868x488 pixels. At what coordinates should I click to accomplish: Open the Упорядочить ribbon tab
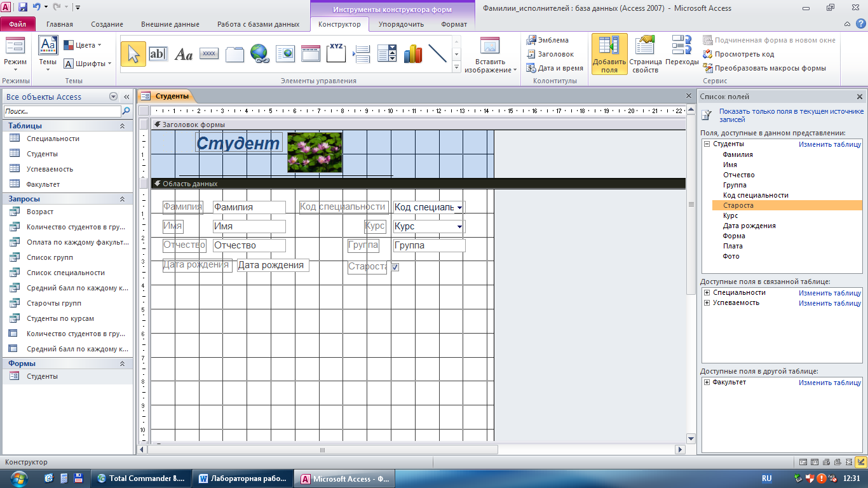pyautogui.click(x=401, y=24)
